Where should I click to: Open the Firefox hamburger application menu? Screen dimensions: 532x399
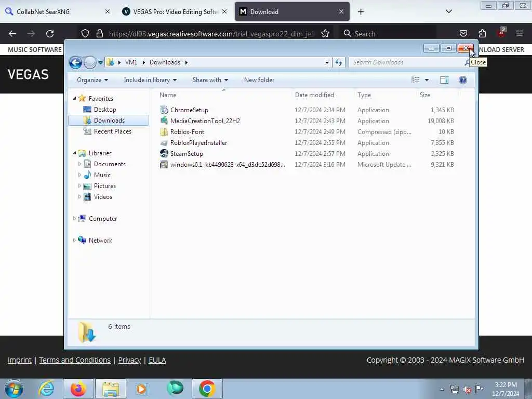click(520, 34)
